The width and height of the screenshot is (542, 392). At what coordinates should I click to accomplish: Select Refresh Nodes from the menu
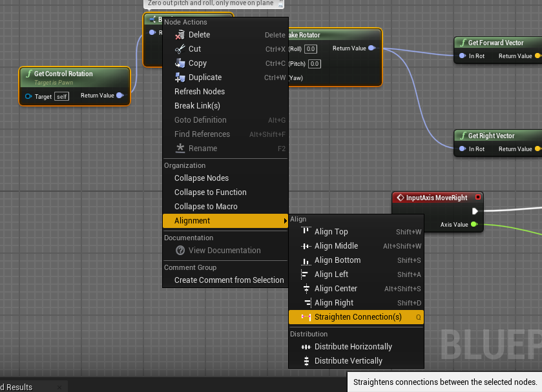point(225,92)
